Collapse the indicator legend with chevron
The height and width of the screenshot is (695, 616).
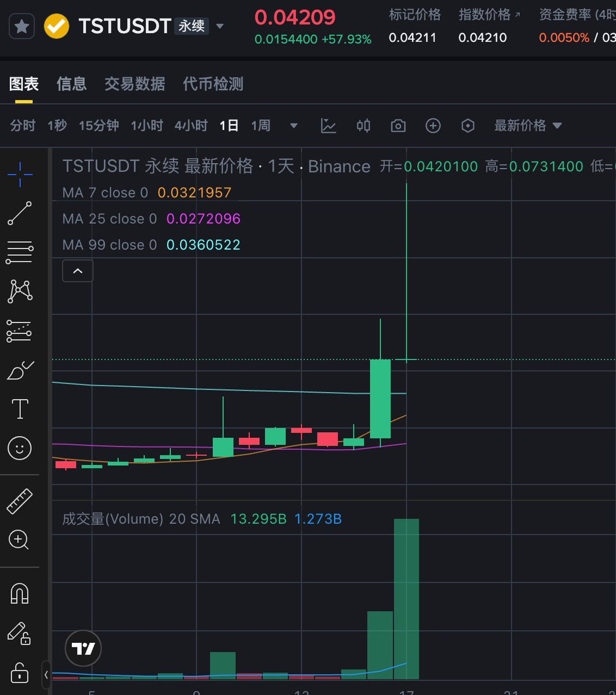[x=78, y=271]
